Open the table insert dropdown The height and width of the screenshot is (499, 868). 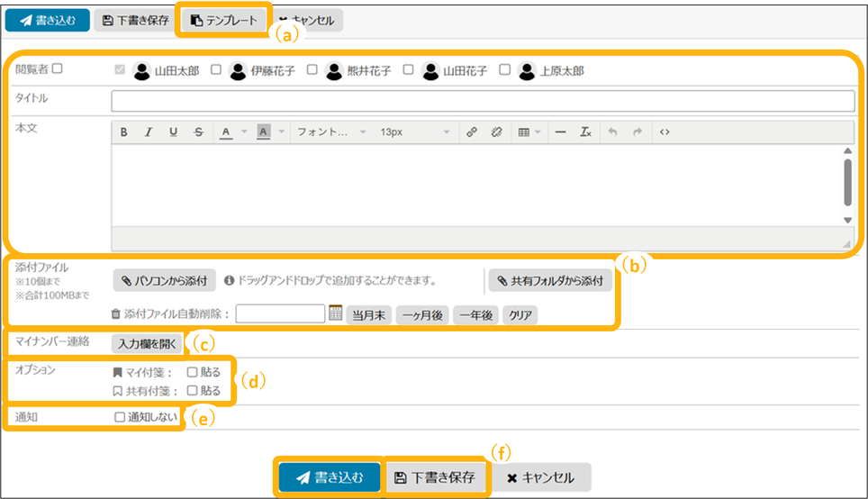pyautogui.click(x=529, y=132)
